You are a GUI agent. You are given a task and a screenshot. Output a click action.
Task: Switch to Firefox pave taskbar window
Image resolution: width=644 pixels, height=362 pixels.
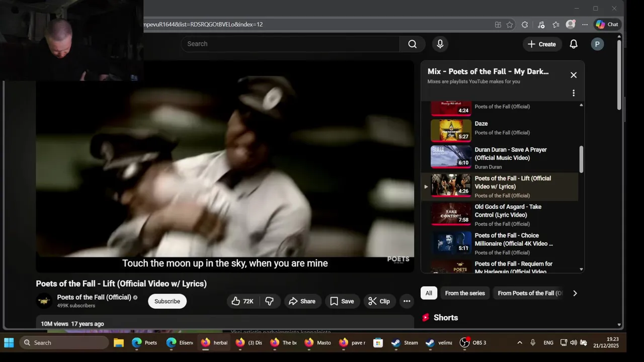352,342
